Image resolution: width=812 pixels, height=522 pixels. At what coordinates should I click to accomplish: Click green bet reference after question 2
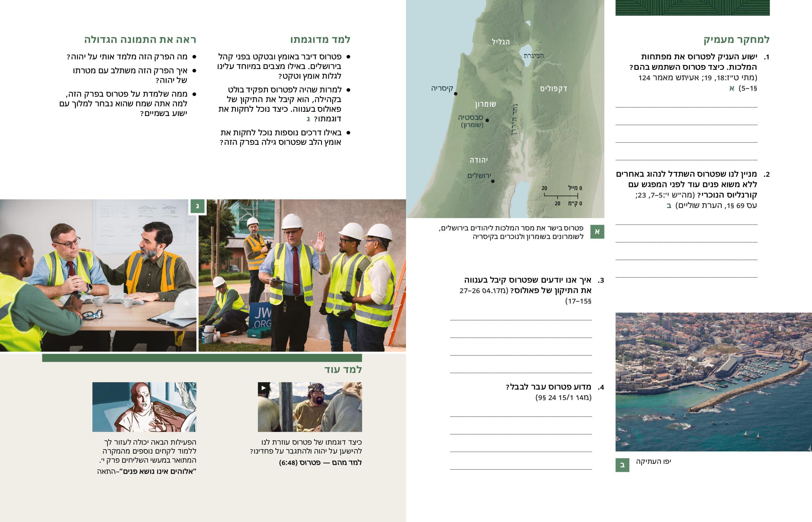coord(669,206)
